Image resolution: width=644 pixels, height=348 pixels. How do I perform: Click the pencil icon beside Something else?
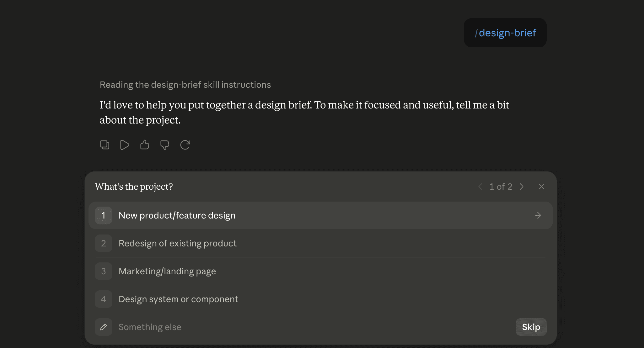104,327
